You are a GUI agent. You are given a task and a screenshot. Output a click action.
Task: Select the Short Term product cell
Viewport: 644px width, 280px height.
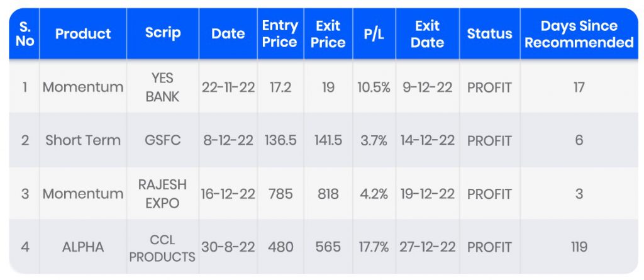pyautogui.click(x=82, y=140)
